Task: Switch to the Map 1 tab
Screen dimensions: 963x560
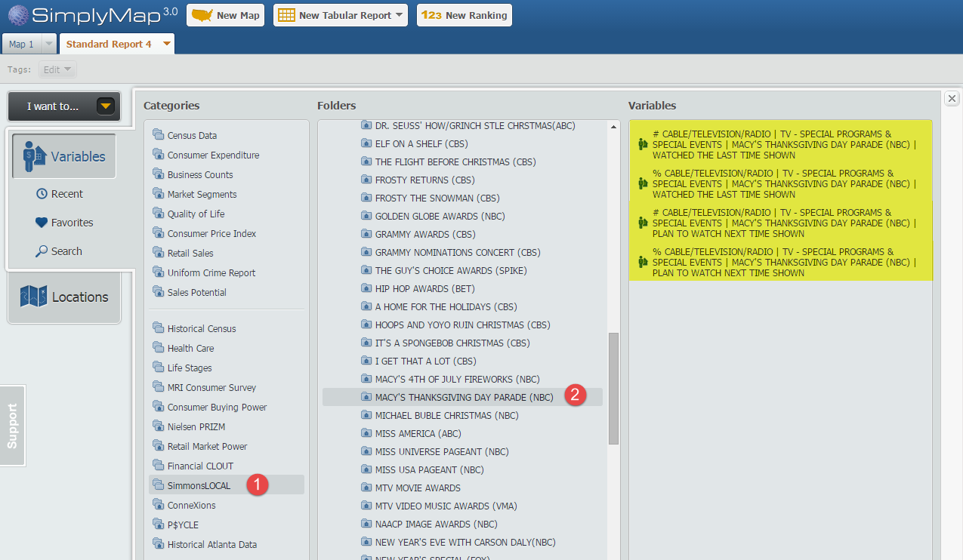Action: click(21, 45)
